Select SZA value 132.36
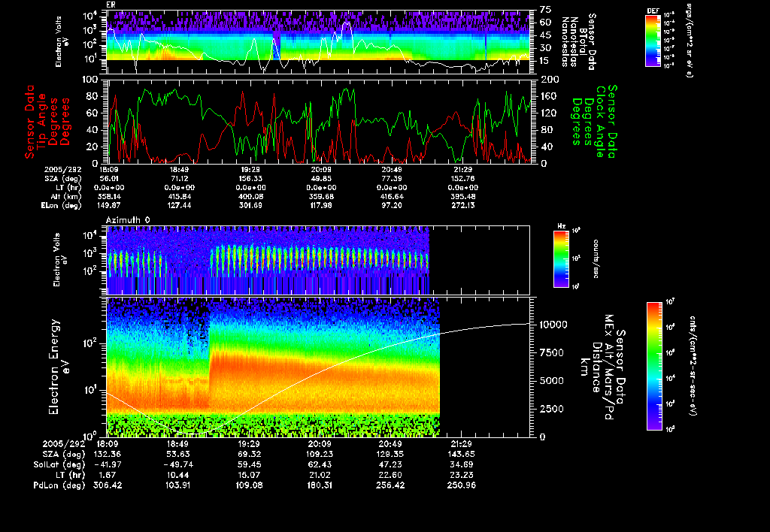 point(107,455)
